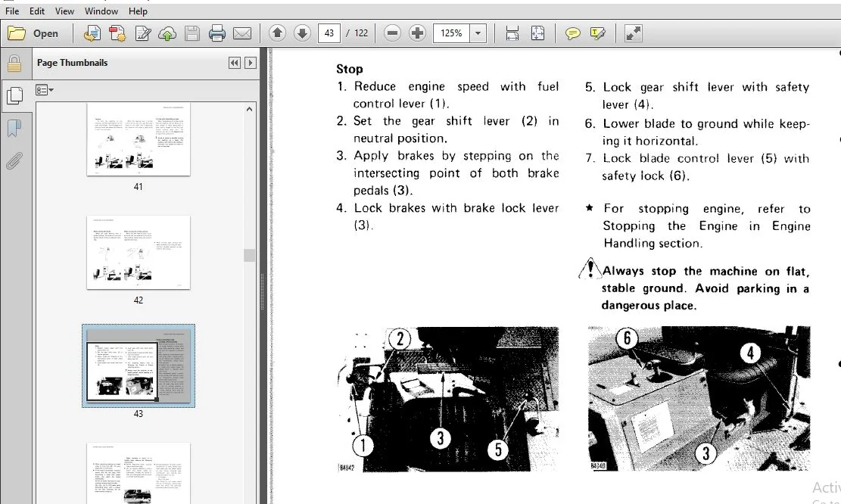Click the upload to cloud icon

coord(167,33)
